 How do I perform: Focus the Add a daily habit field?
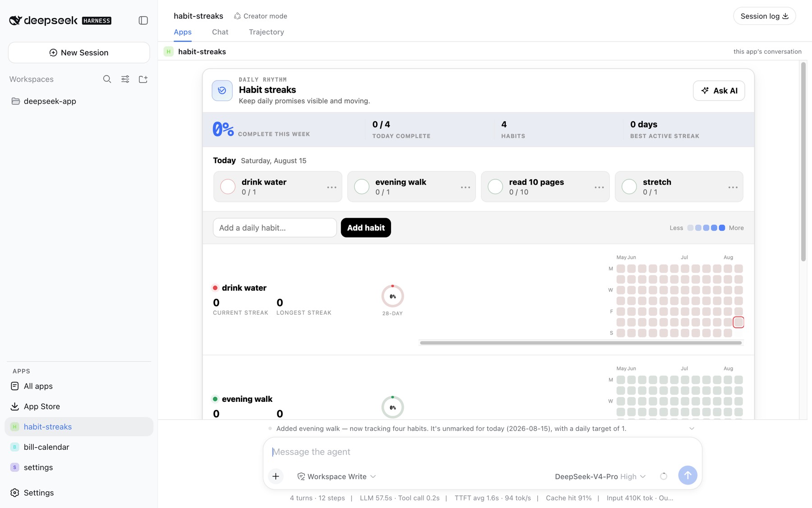point(275,228)
